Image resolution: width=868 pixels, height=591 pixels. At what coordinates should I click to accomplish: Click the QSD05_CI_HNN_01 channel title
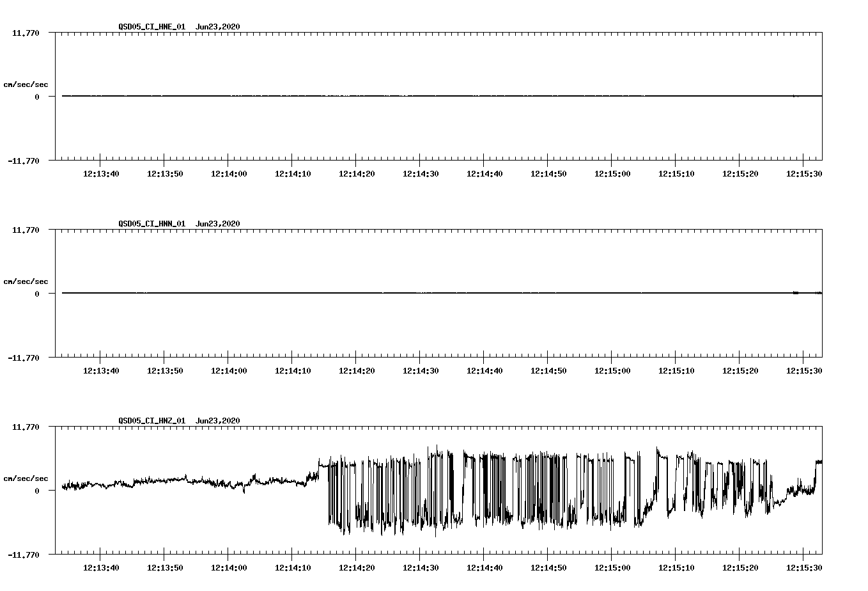point(152,224)
